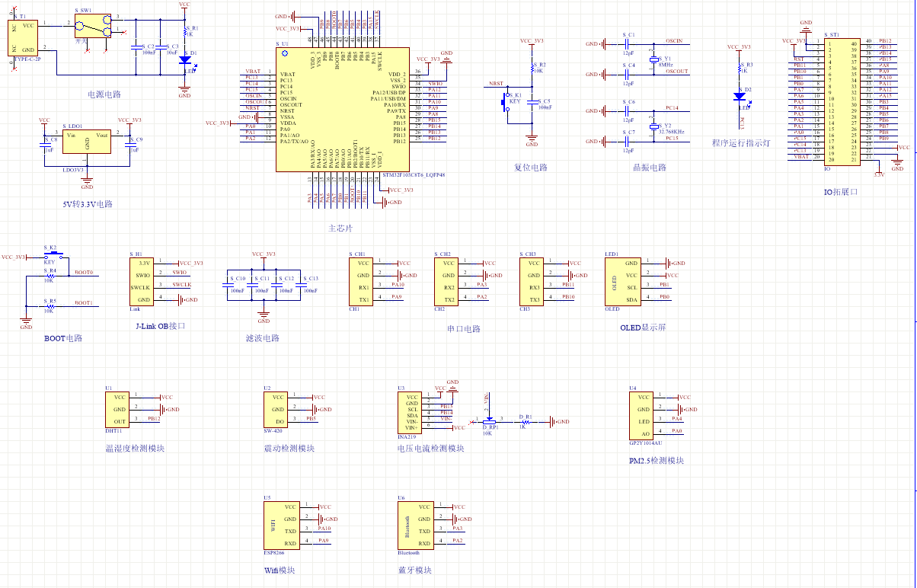Click the OSCOUT net label near crystal Y1

676,71
